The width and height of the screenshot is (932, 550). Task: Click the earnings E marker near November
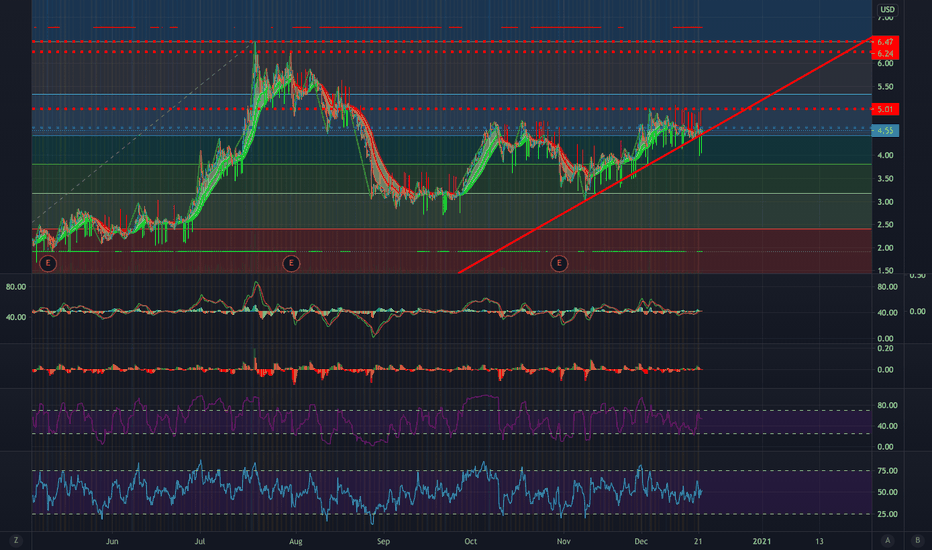click(559, 263)
